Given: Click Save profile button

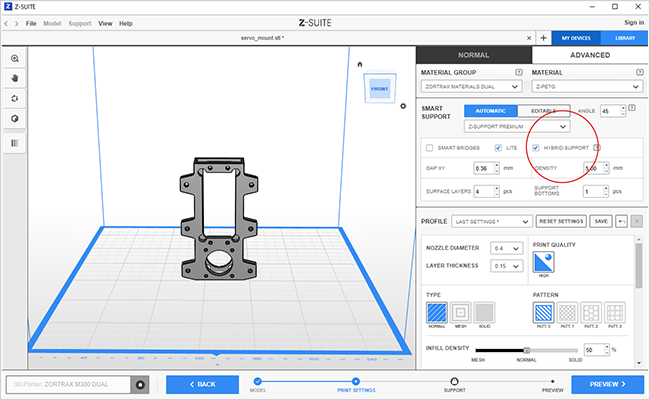Looking at the screenshot, I should (601, 221).
